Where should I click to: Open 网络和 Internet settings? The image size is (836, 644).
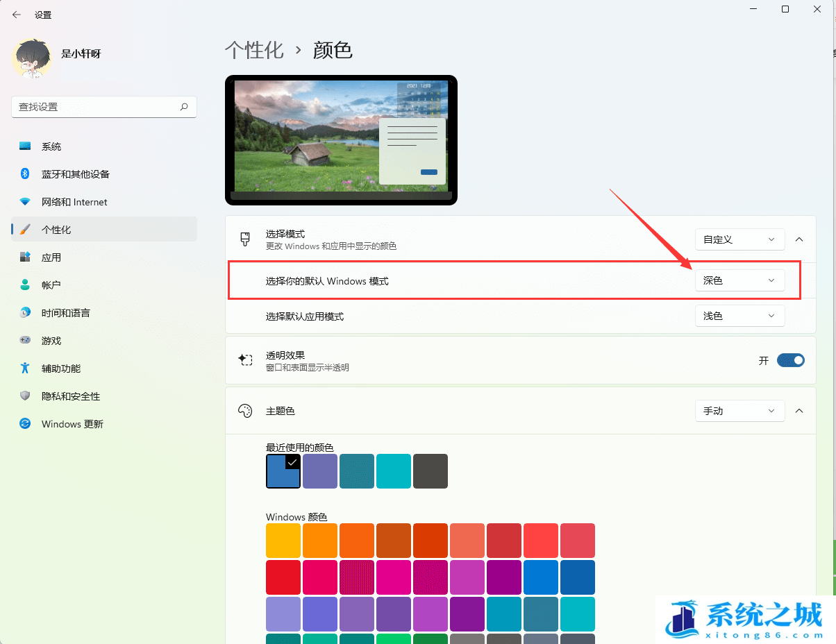click(x=104, y=202)
